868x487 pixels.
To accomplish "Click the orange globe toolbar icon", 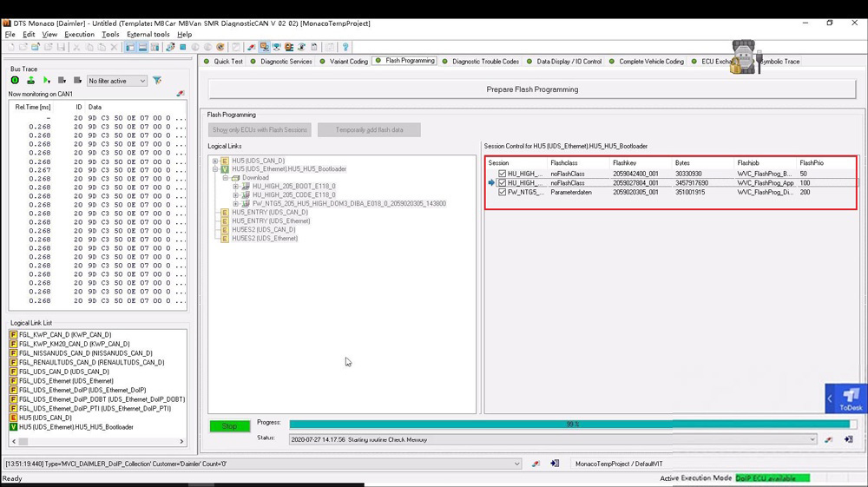I will point(220,47).
